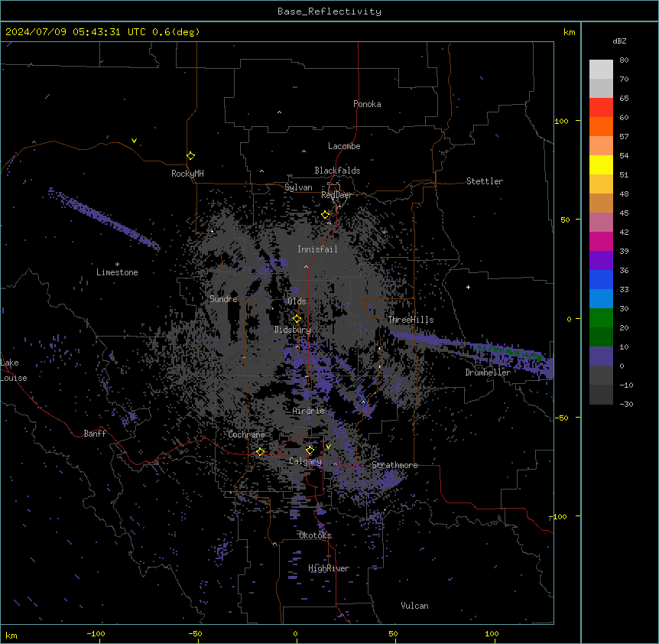This screenshot has height=644, width=659.
Task: Select the yellow diamond marker between Olds and Didsbury
Action: pyautogui.click(x=297, y=319)
